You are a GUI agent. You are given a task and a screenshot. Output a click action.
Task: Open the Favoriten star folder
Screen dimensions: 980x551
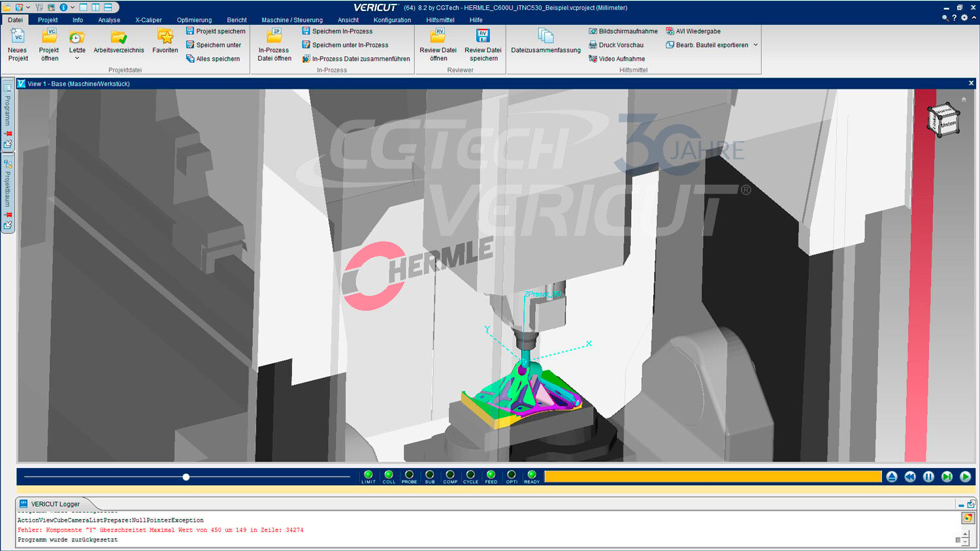click(165, 37)
